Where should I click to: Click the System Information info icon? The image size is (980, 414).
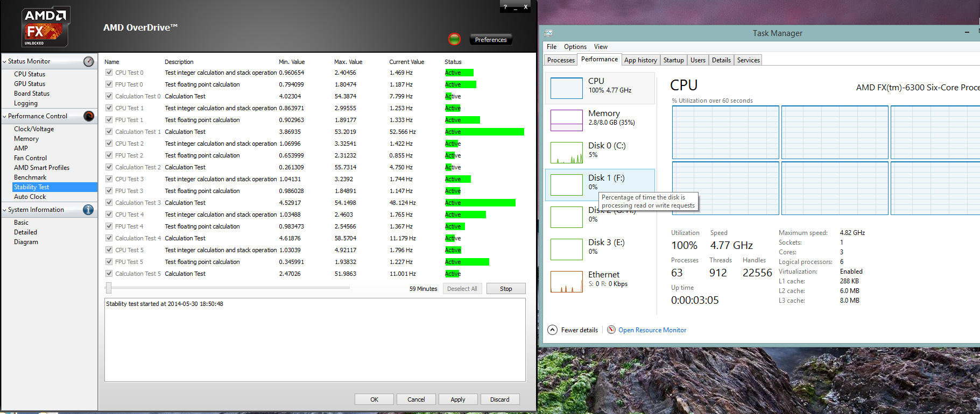coord(89,210)
